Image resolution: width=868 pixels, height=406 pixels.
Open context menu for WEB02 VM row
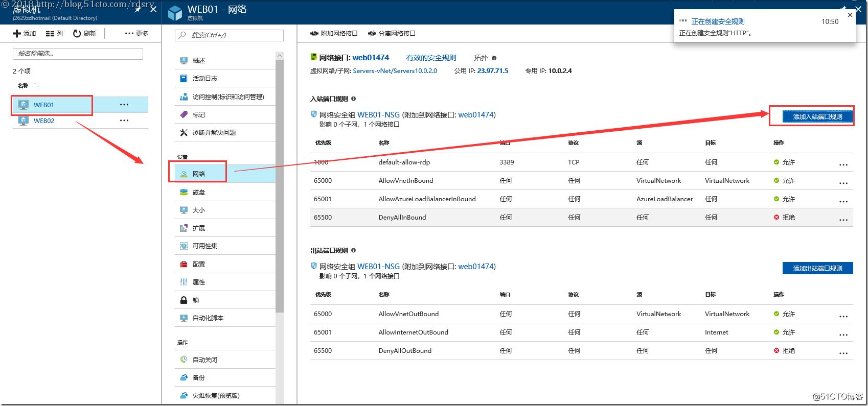[x=124, y=121]
